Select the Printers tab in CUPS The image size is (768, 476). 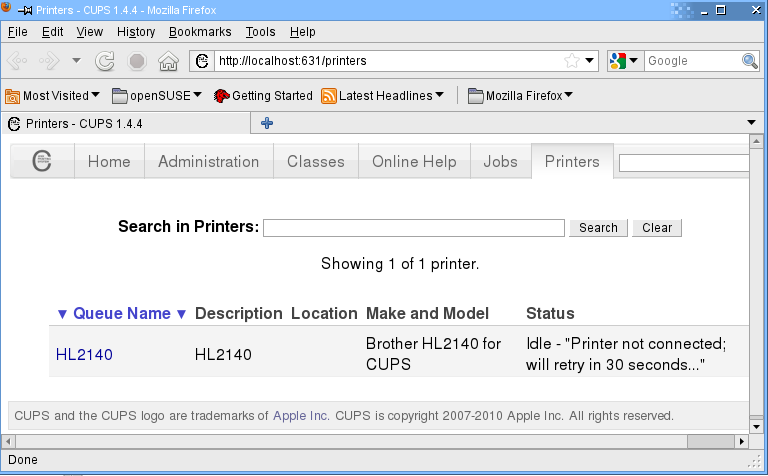pyautogui.click(x=572, y=161)
